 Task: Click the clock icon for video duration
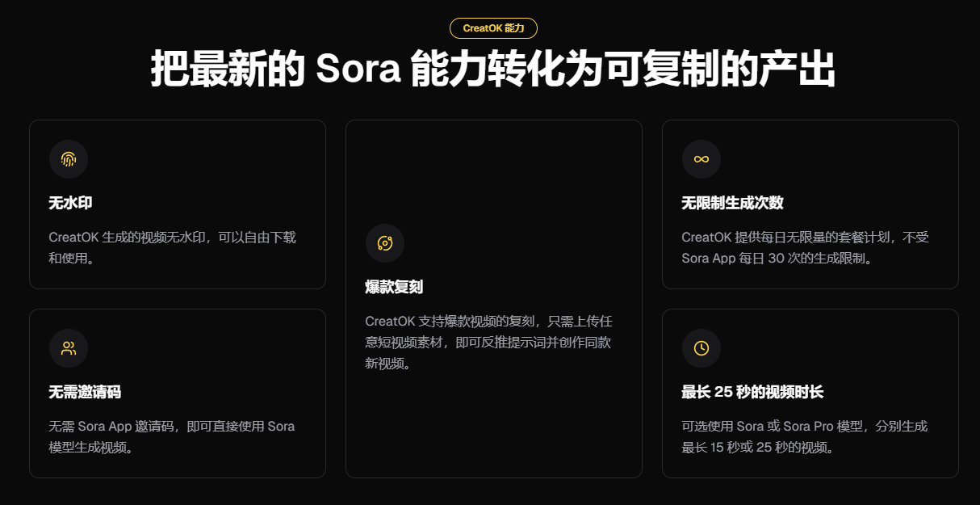701,348
